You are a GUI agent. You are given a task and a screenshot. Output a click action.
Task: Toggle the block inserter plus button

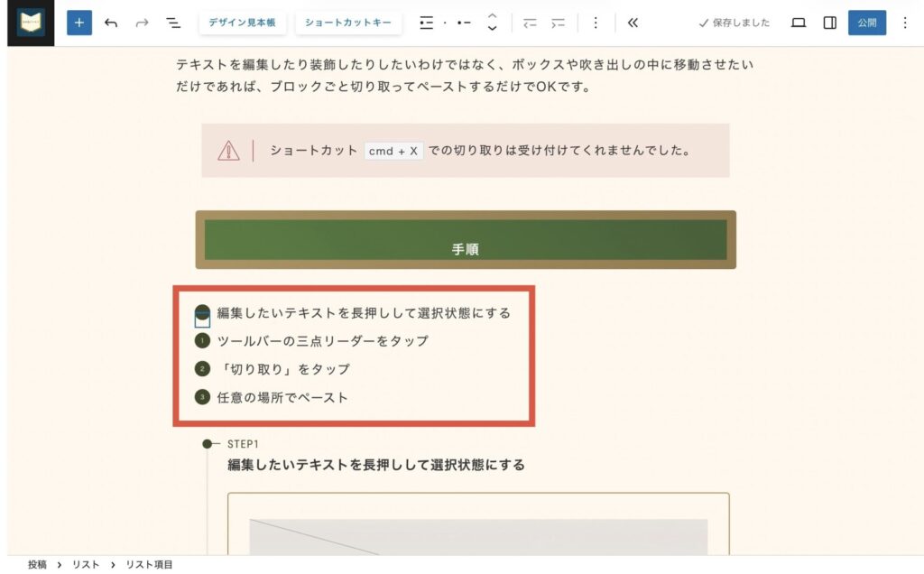coord(79,23)
